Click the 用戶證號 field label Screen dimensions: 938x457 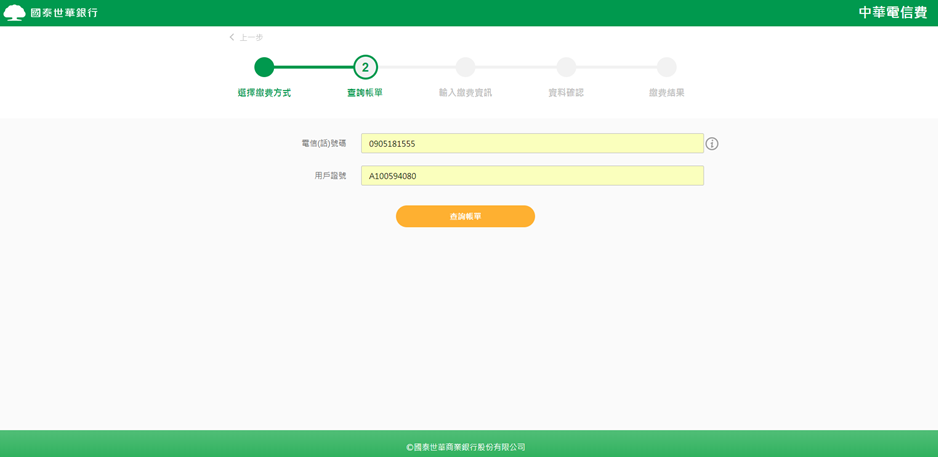330,176
